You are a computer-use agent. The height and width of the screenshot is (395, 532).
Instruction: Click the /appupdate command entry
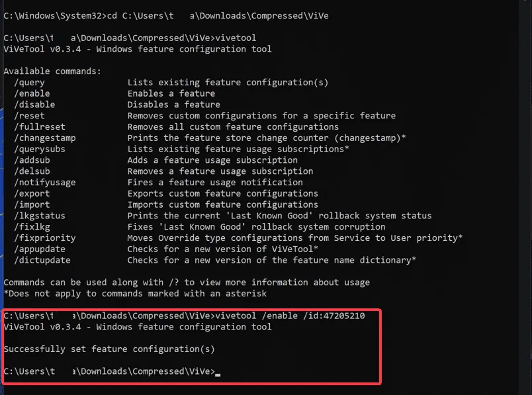(42, 249)
